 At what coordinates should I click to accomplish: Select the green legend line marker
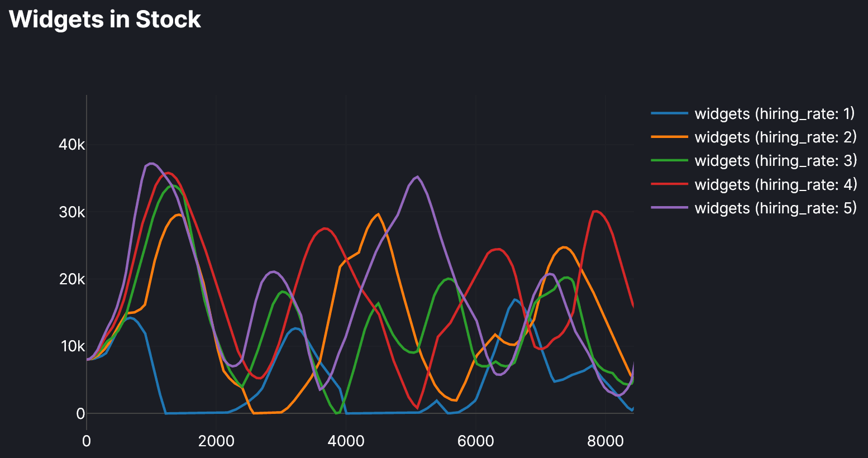pos(669,161)
